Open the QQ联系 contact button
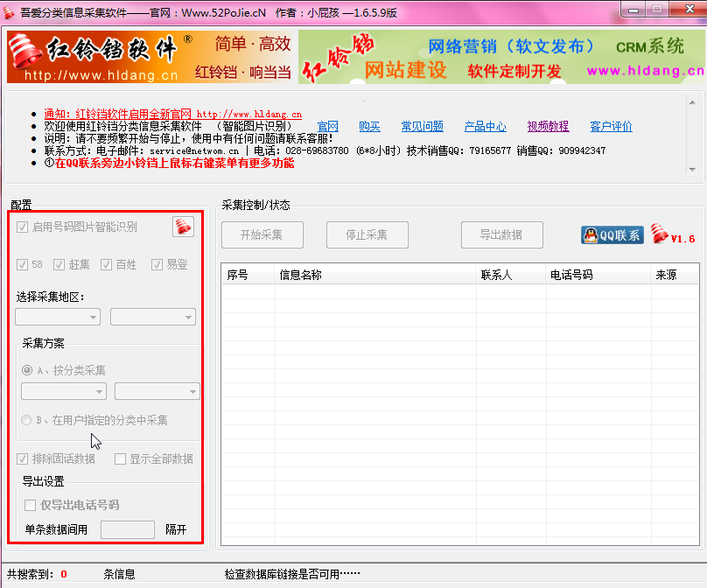Screen dimensions: 707x588 point(612,234)
